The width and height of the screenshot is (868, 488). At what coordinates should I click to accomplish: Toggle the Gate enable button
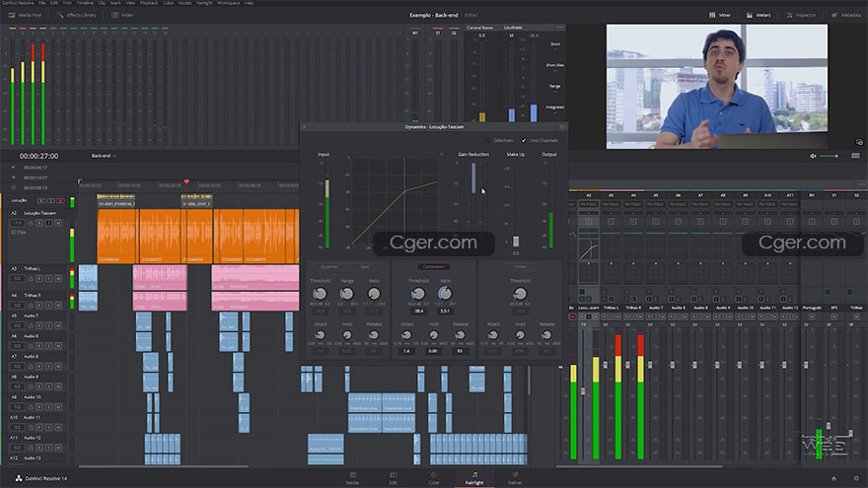pos(365,267)
